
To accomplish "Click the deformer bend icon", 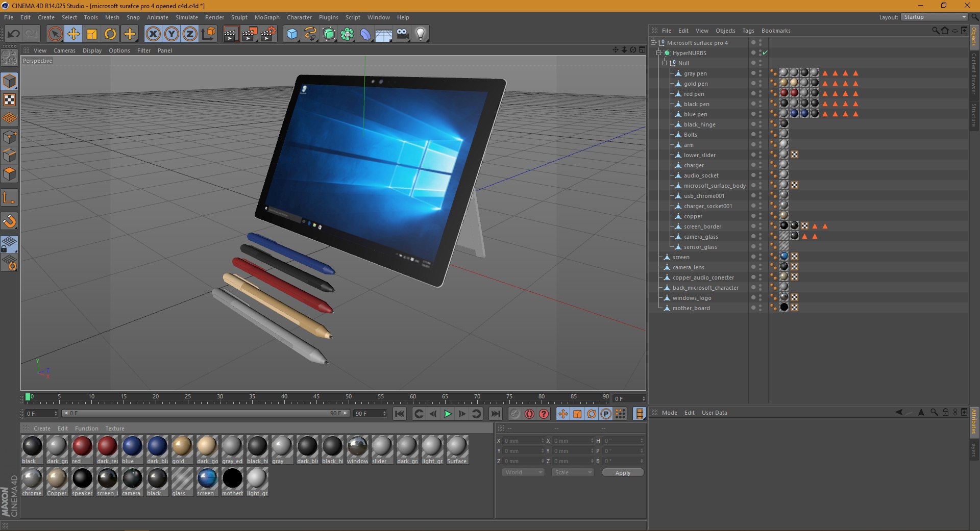I will point(365,34).
